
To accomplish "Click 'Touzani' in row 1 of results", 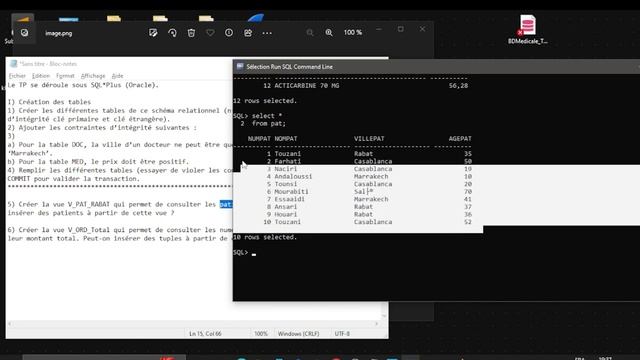I will tap(288, 154).
